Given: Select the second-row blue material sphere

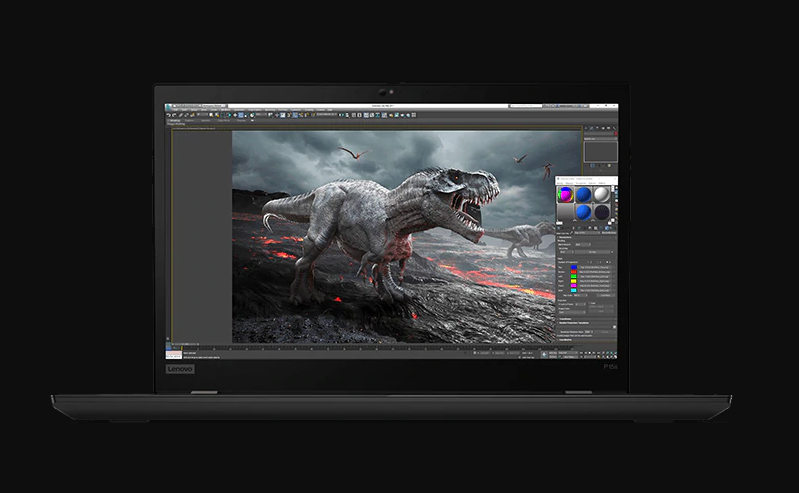Looking at the screenshot, I should (583, 211).
